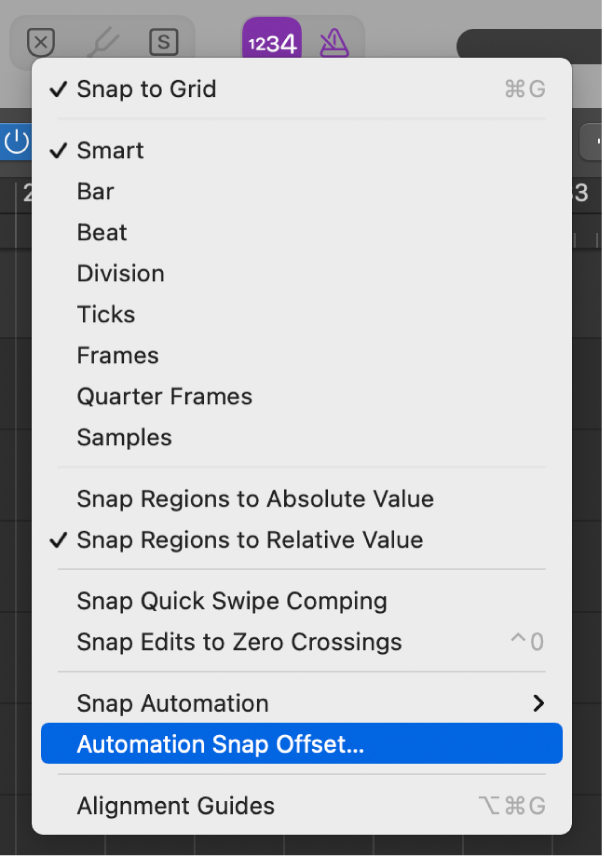Open the tuner fork icon

point(103,42)
